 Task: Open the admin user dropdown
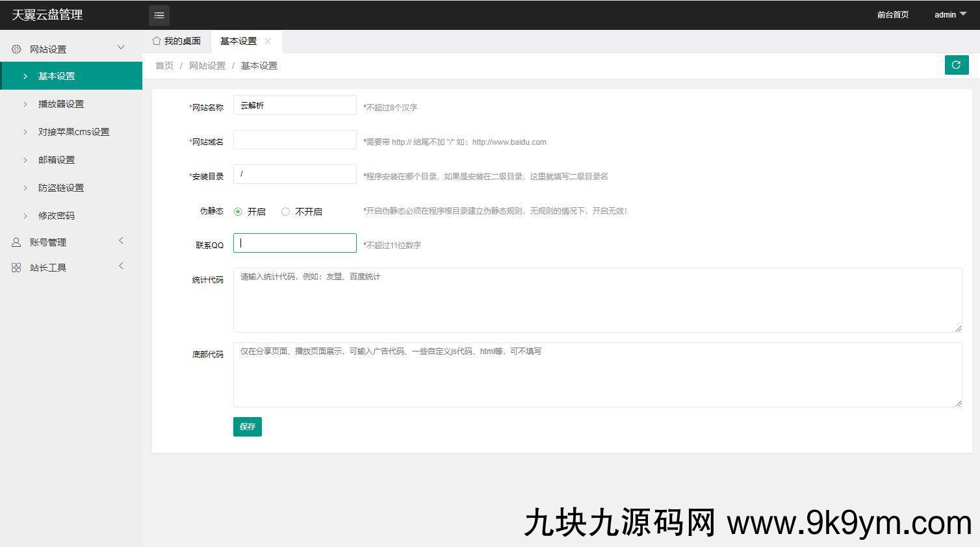pyautogui.click(x=950, y=15)
